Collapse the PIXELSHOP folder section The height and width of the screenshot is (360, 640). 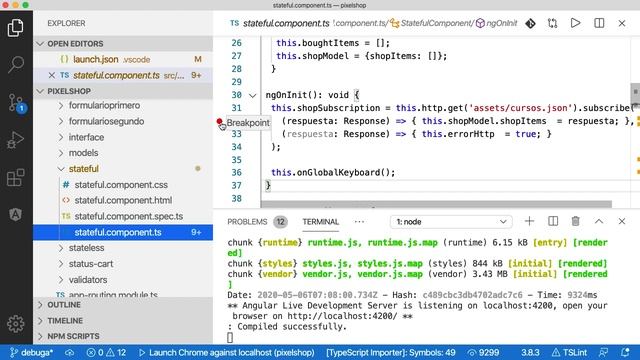coord(122,91)
